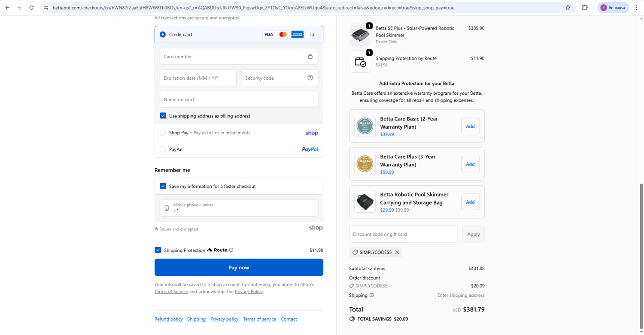Open the Shipping help question icon

(372, 295)
